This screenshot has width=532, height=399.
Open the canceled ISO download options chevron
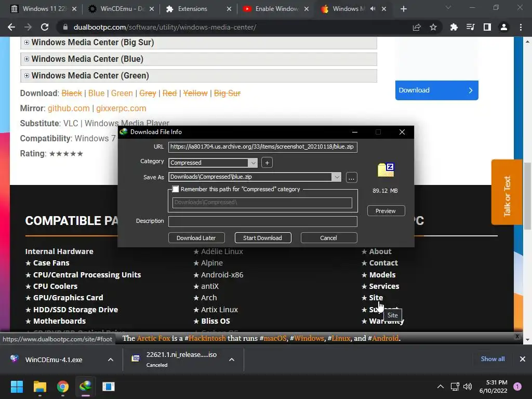point(232,360)
